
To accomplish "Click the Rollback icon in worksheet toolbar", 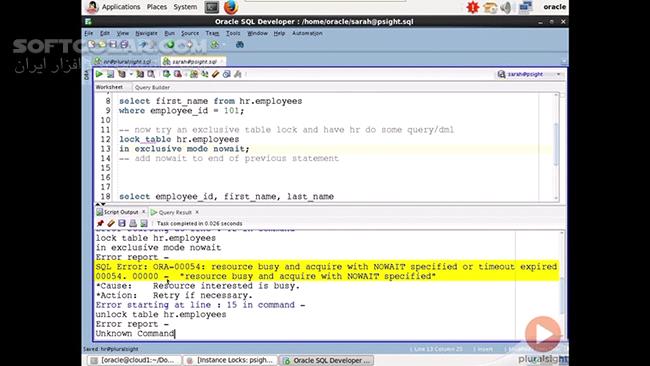I will (178, 74).
